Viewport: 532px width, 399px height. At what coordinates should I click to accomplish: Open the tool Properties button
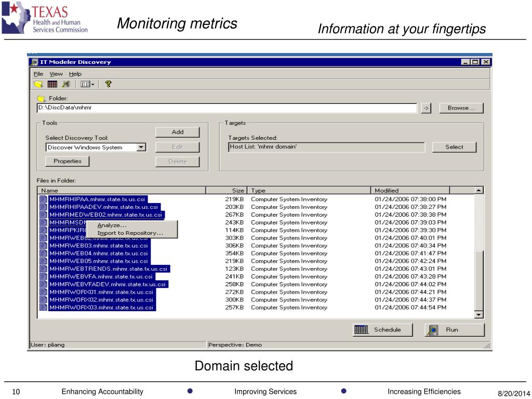[68, 161]
